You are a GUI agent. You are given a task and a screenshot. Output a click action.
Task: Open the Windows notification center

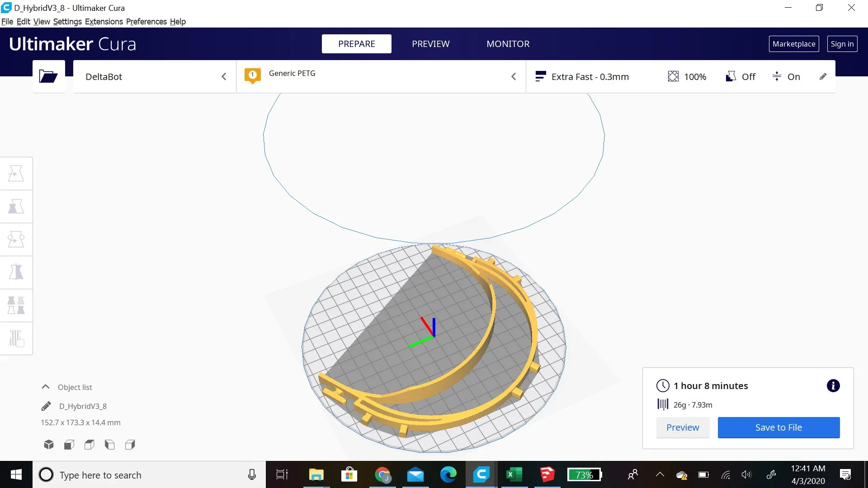click(845, 474)
